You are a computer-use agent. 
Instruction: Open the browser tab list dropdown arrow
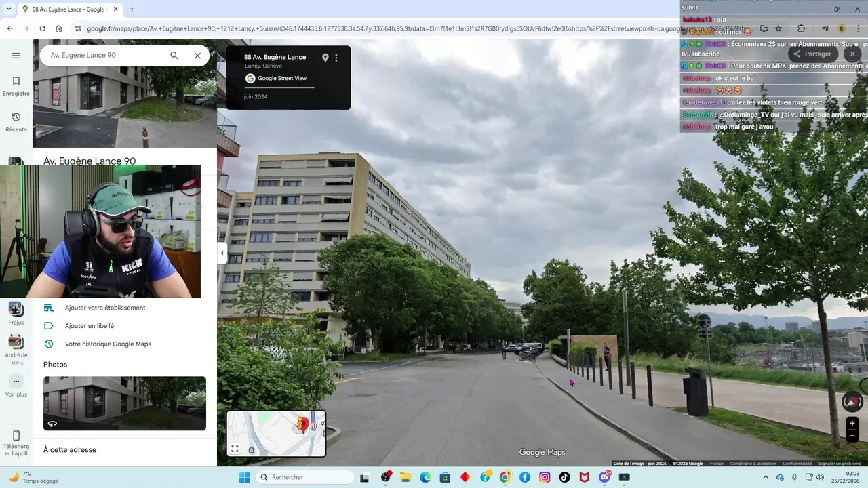tap(9, 9)
